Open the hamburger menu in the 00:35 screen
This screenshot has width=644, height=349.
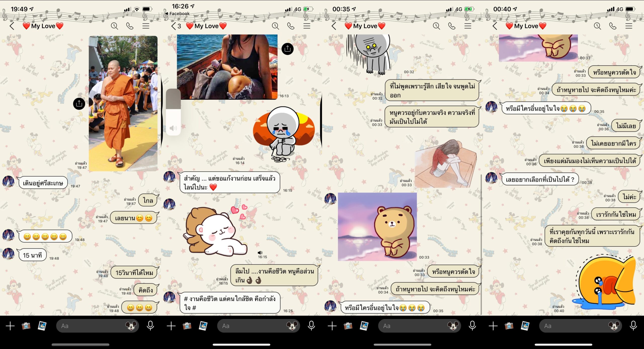(468, 26)
